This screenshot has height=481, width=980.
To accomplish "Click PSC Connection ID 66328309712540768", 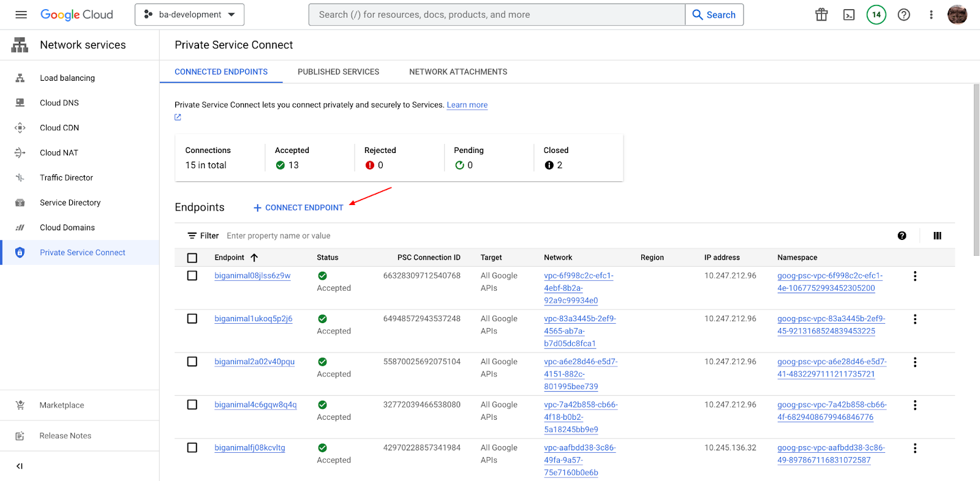I will tap(422, 276).
